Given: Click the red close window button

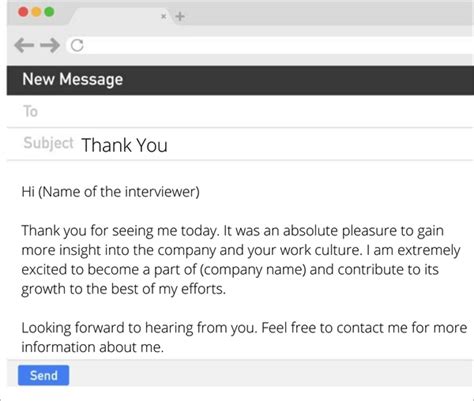Looking at the screenshot, I should (x=23, y=12).
